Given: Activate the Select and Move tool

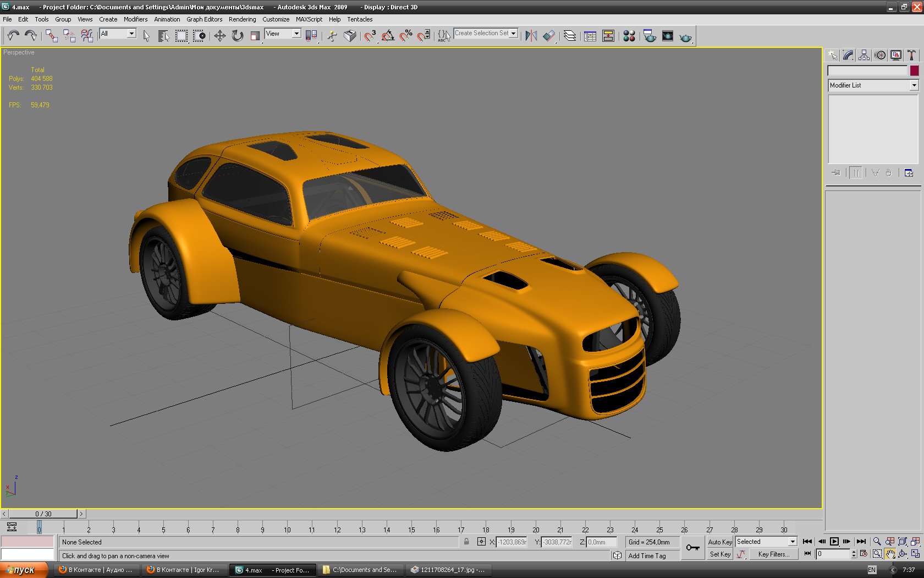Looking at the screenshot, I should click(x=219, y=36).
